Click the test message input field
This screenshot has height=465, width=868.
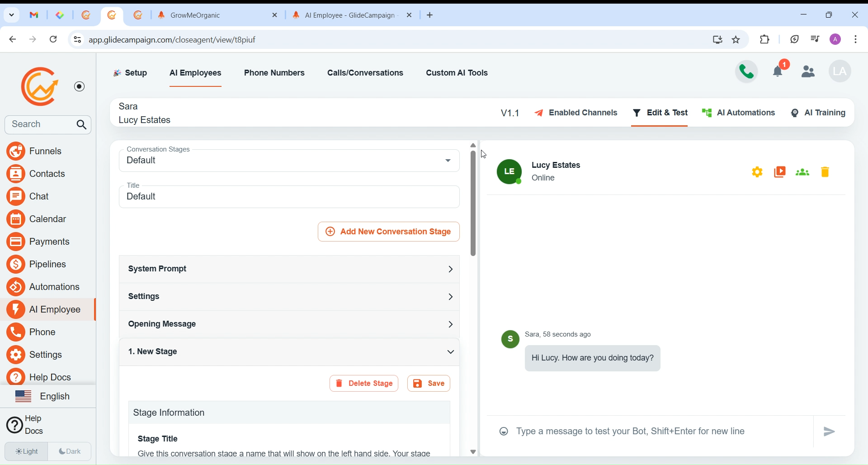(660, 432)
